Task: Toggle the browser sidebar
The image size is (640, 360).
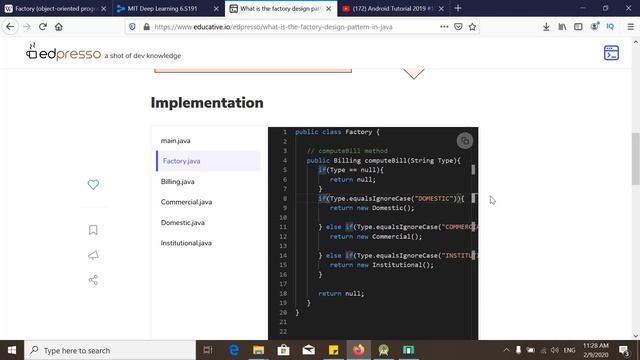Action: pos(578,27)
